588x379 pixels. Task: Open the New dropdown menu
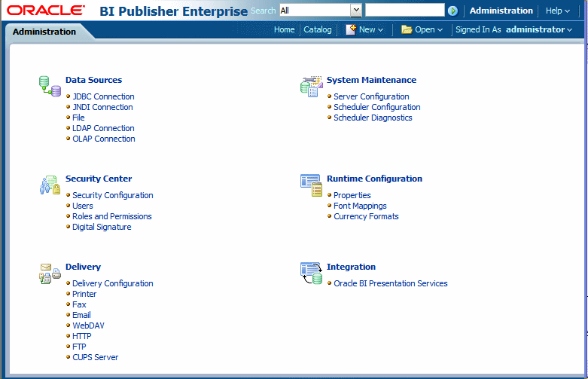pyautogui.click(x=364, y=29)
